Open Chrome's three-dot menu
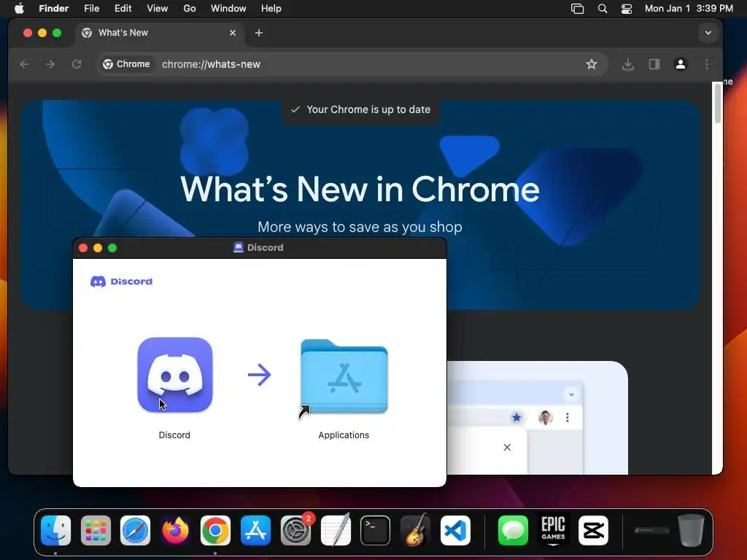This screenshot has width=747, height=560. pos(707,64)
